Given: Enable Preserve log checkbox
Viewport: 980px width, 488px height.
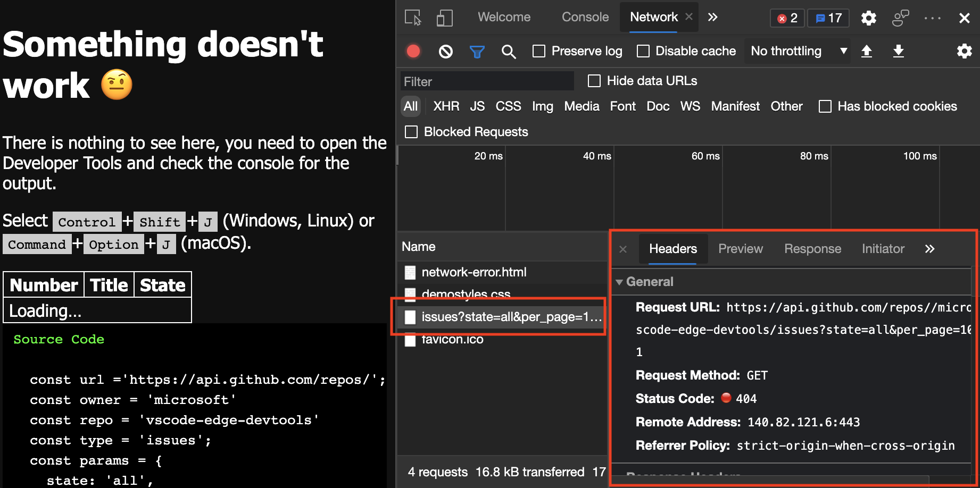Looking at the screenshot, I should tap(539, 51).
